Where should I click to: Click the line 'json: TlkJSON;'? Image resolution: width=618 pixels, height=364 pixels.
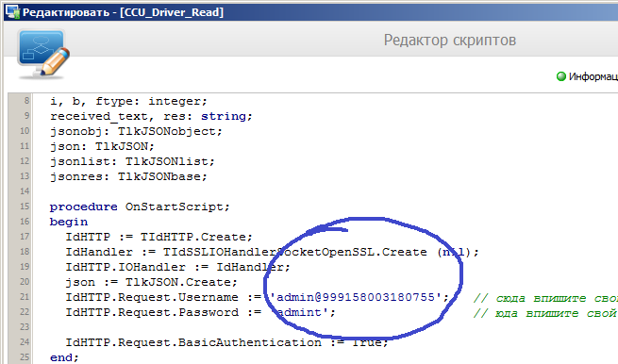(x=102, y=146)
